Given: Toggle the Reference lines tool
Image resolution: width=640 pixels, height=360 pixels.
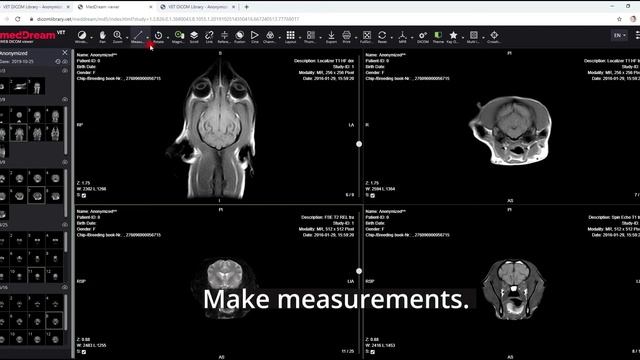Looking at the screenshot, I should 224,36.
